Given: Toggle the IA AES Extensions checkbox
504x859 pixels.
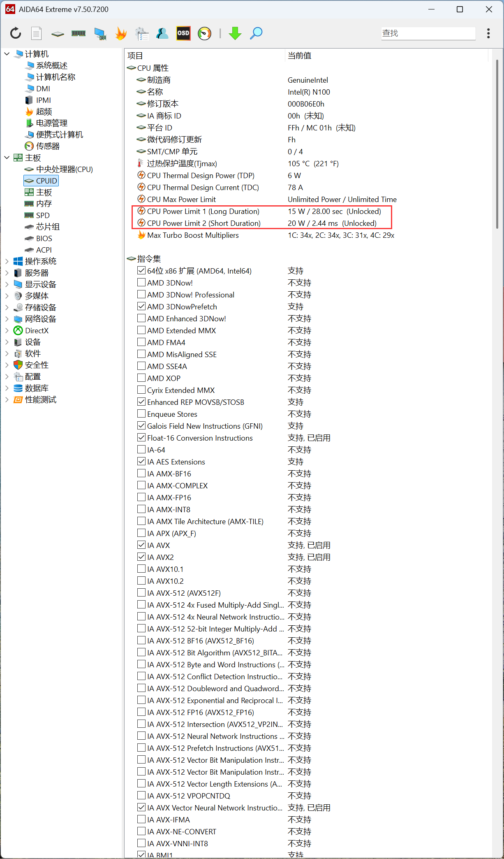Looking at the screenshot, I should tap(141, 462).
